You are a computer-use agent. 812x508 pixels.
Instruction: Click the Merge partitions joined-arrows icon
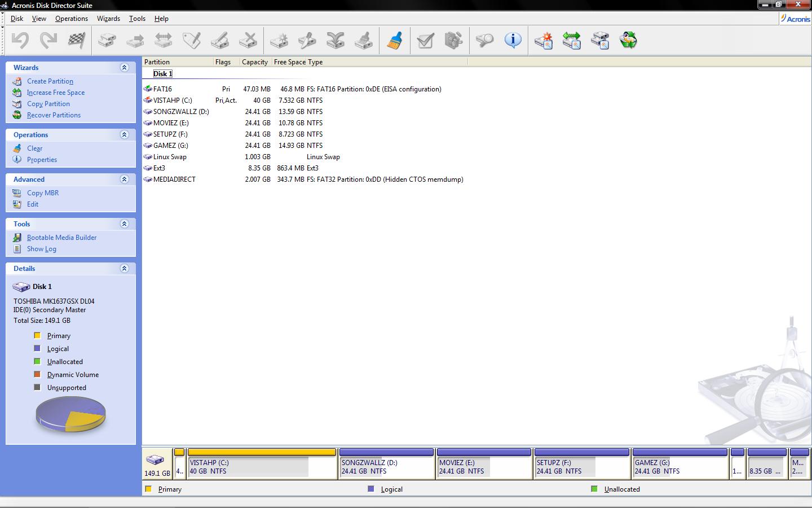pos(336,40)
